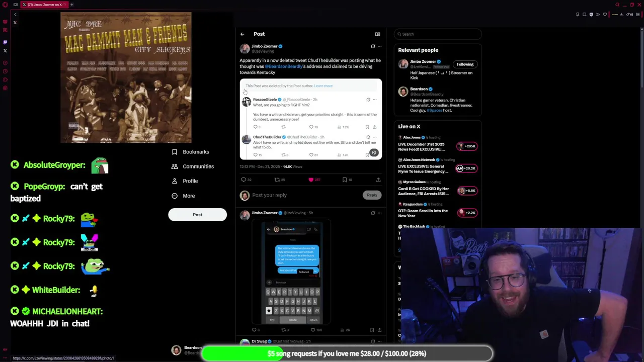Image resolution: width=644 pixels, height=362 pixels.
Task: Open Twitch icon in browser sidebar
Action: [5, 42]
